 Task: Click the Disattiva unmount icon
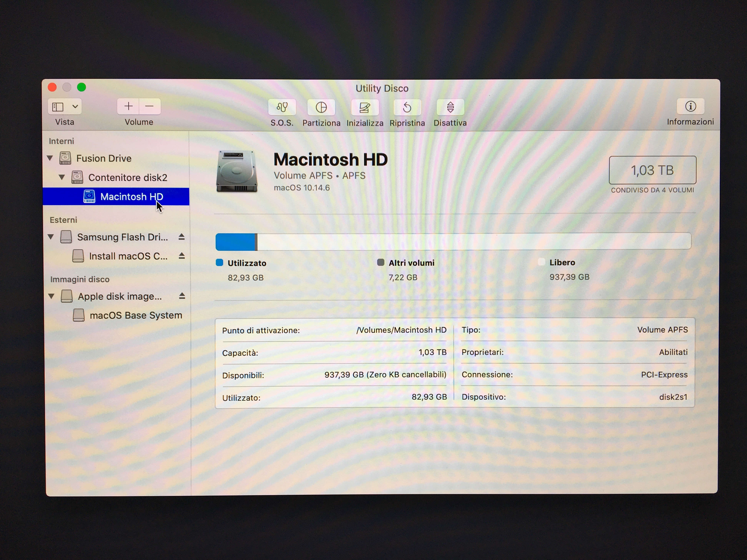(x=450, y=107)
